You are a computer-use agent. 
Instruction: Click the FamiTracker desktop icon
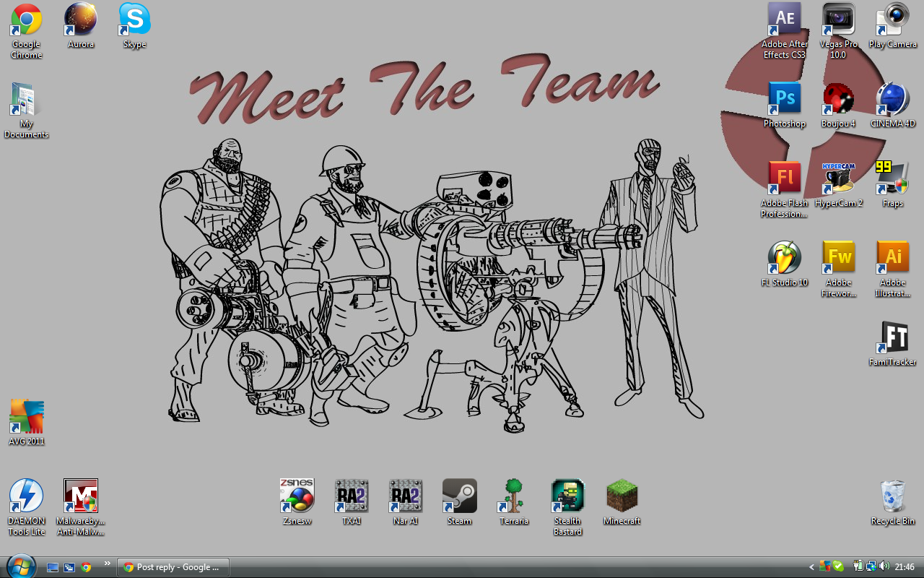coord(893,338)
